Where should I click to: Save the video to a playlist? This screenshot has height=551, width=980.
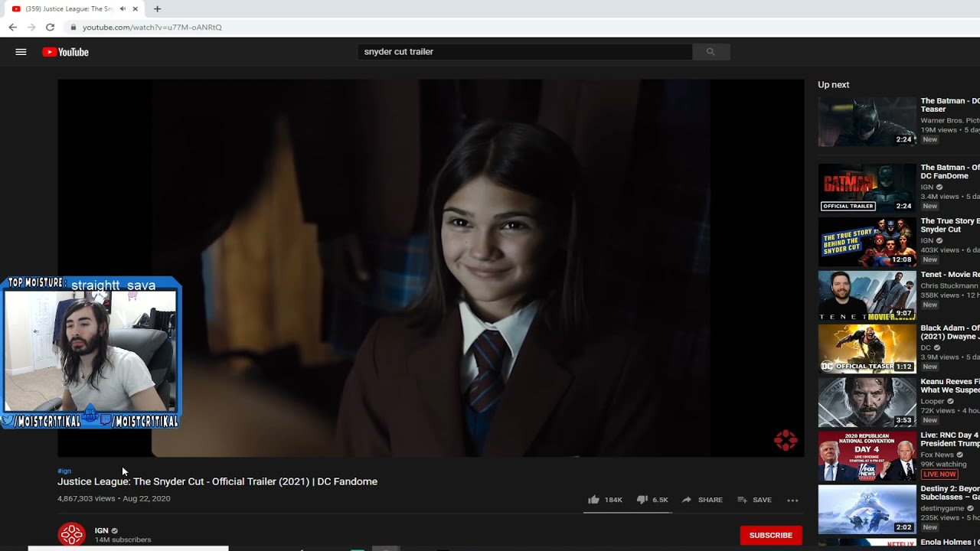[x=754, y=500]
